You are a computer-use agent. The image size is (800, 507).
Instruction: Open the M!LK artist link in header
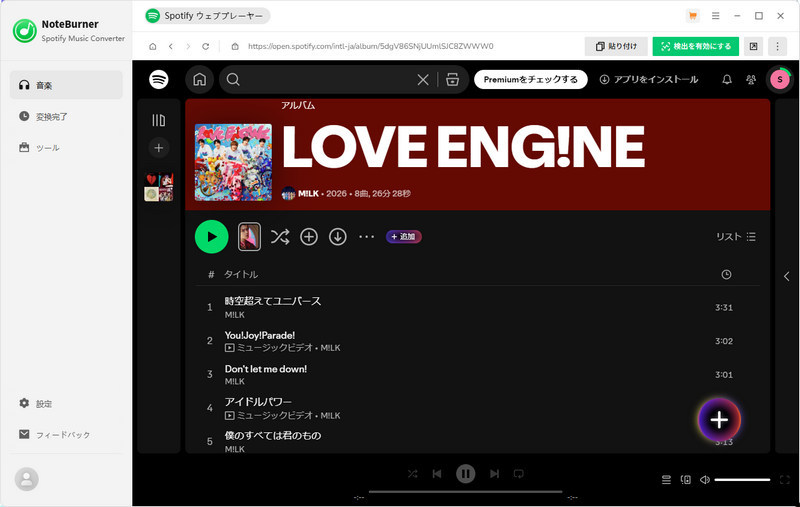click(x=308, y=193)
